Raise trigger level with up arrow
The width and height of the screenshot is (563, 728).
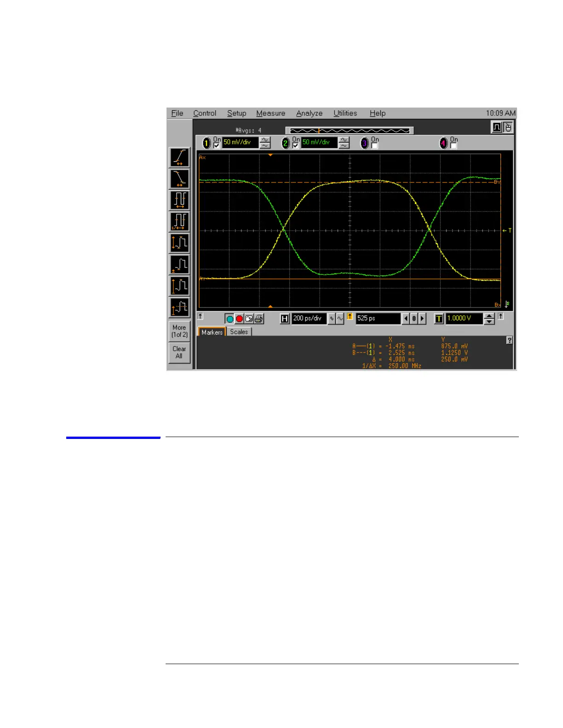point(489,316)
